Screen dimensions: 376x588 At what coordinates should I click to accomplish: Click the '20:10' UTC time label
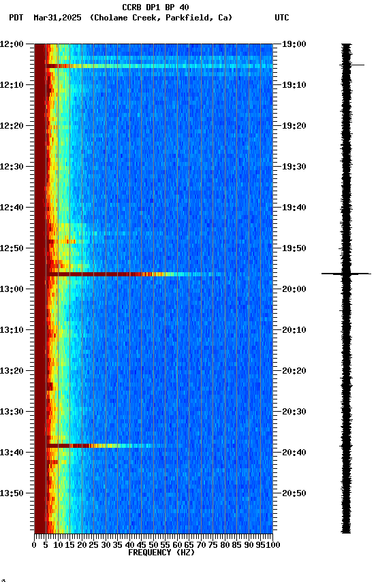click(294, 330)
